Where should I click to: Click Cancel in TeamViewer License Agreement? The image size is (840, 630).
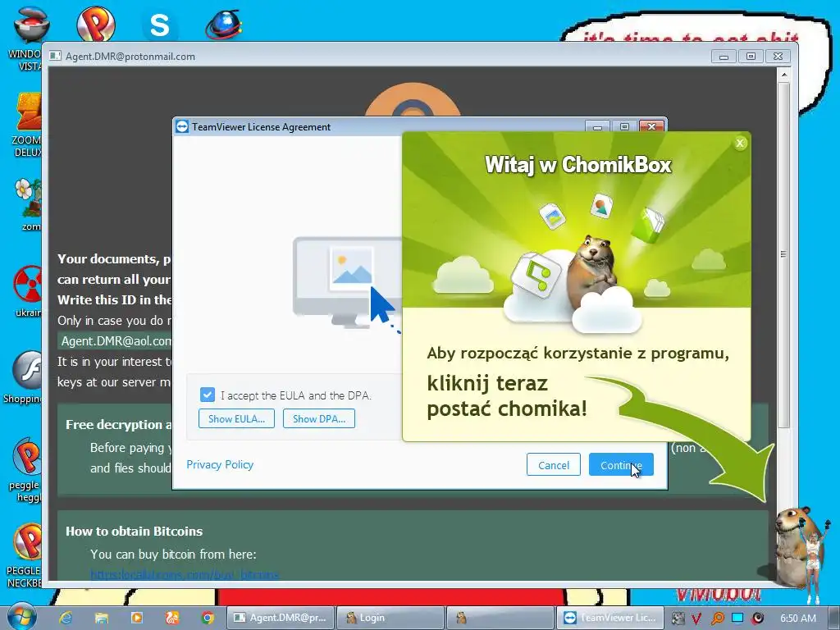554,464
